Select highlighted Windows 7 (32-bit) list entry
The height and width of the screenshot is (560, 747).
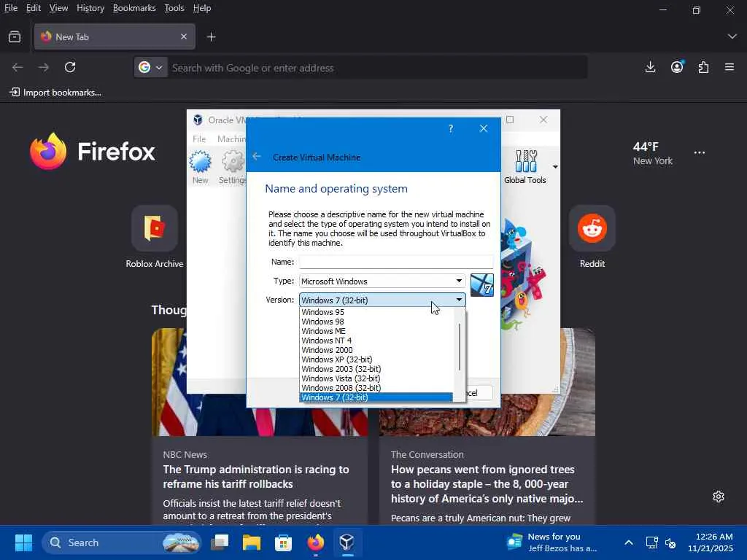(x=376, y=397)
